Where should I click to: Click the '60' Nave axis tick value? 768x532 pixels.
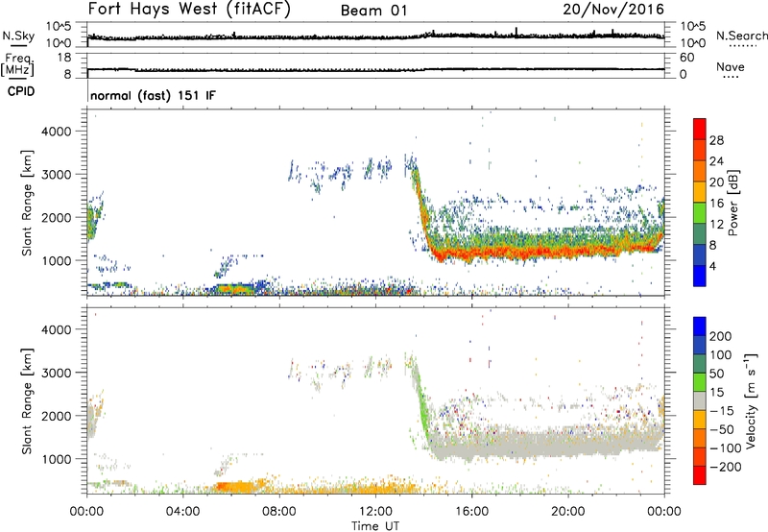[686, 58]
